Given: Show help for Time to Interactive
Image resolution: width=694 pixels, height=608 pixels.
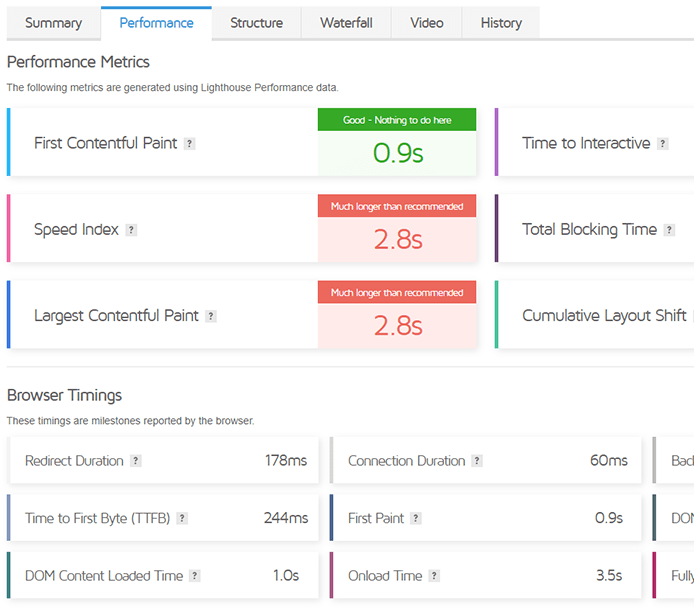Looking at the screenshot, I should (663, 144).
